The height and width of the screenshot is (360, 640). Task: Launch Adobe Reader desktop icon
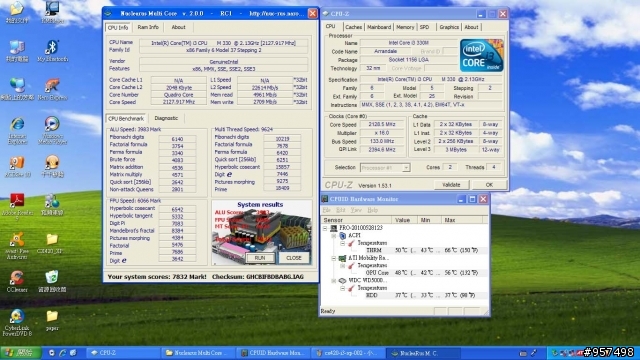17,206
